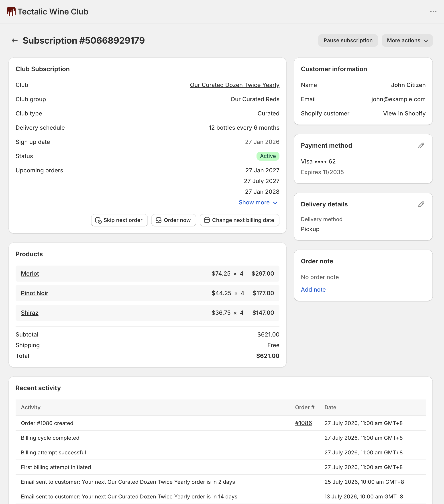
Task: Open the Shiraz product link
Action: pyautogui.click(x=30, y=313)
